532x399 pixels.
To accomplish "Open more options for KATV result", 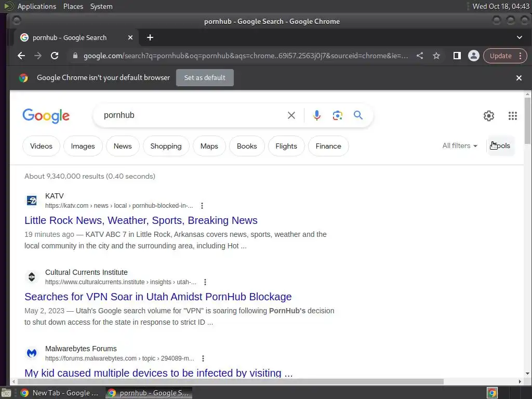I will tap(202, 206).
